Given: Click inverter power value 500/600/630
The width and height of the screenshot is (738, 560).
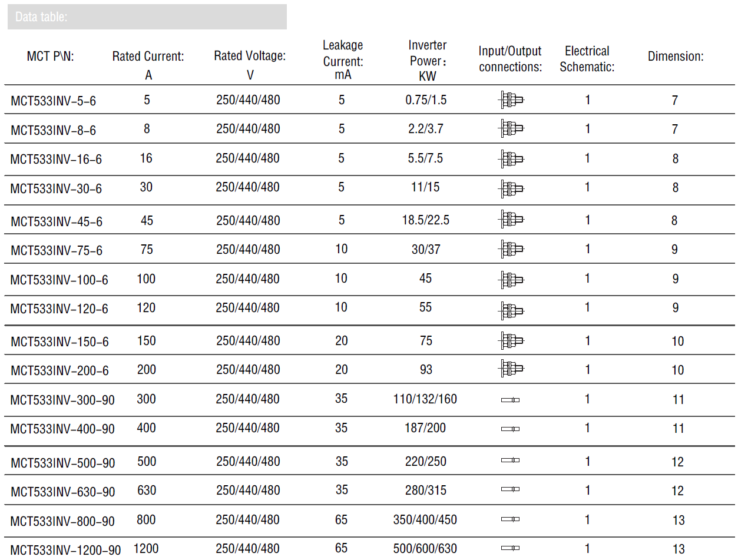Looking at the screenshot, I should tap(425, 549).
